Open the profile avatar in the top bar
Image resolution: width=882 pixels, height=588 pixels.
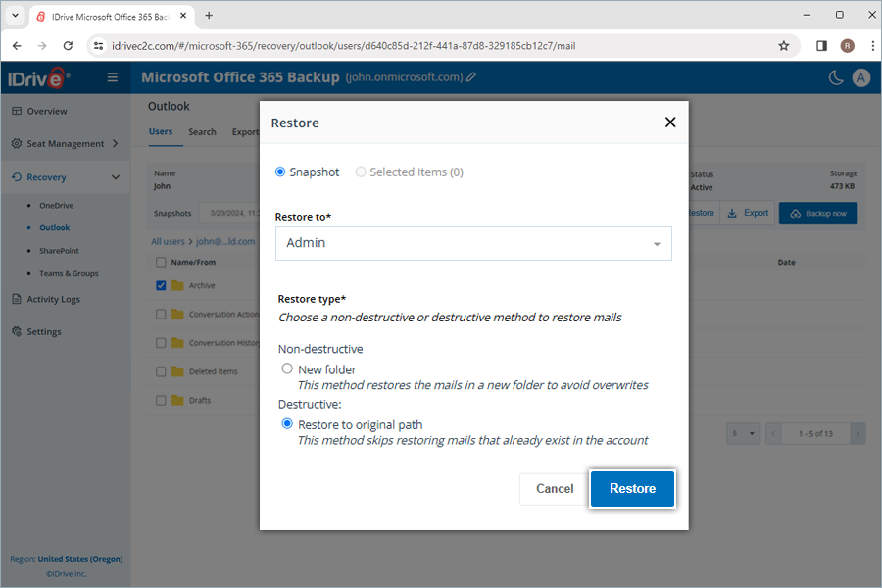(x=860, y=77)
